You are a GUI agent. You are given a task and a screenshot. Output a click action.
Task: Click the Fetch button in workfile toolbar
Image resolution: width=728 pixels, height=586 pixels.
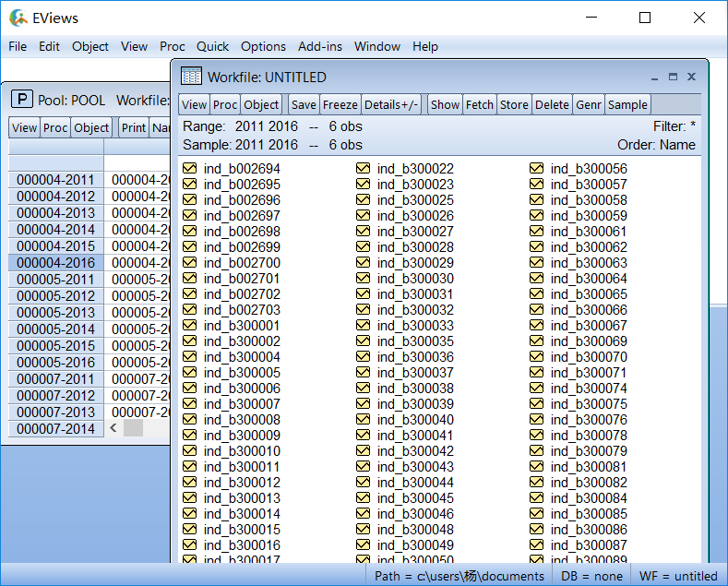[x=479, y=104]
